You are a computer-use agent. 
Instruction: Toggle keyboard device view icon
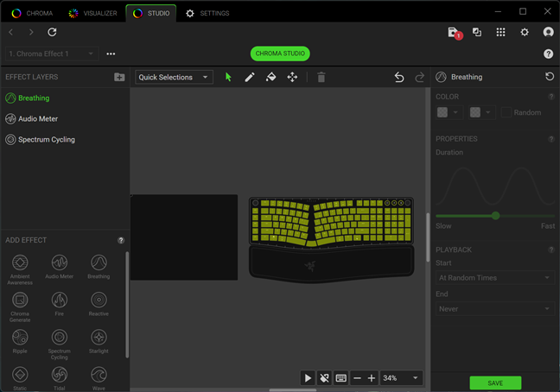(341, 377)
